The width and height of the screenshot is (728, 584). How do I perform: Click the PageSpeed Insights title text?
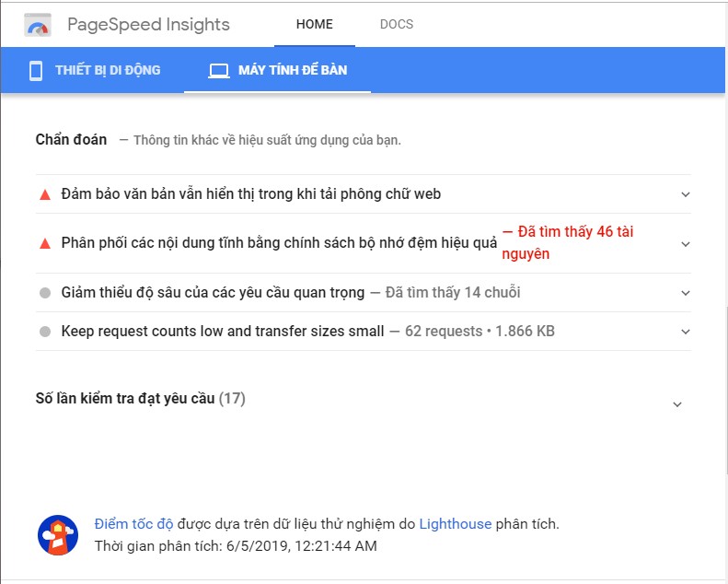pyautogui.click(x=148, y=25)
